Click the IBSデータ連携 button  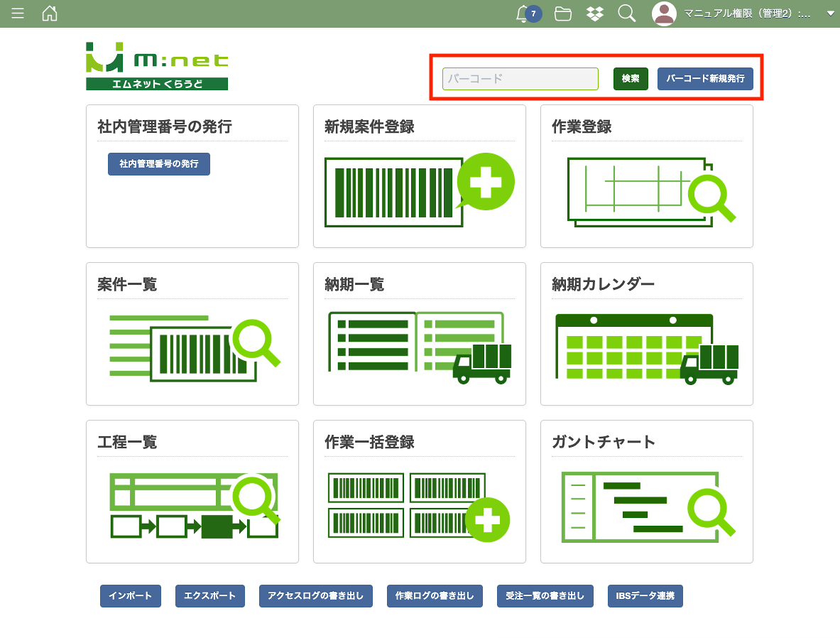pyautogui.click(x=645, y=596)
